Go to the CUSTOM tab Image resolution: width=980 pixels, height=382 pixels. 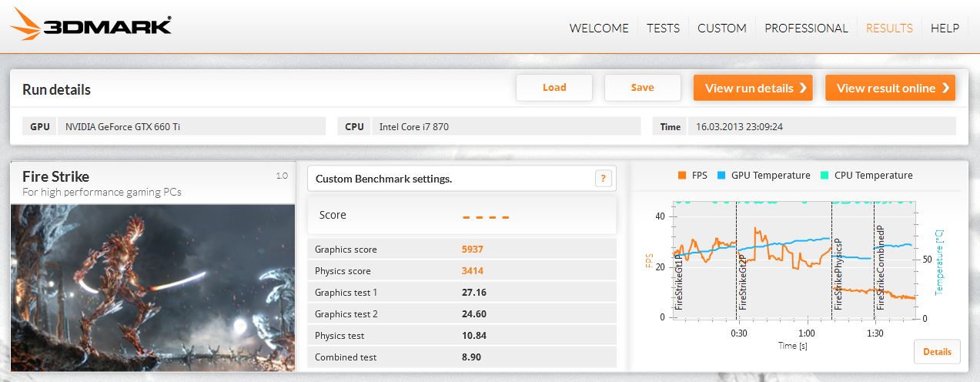722,28
